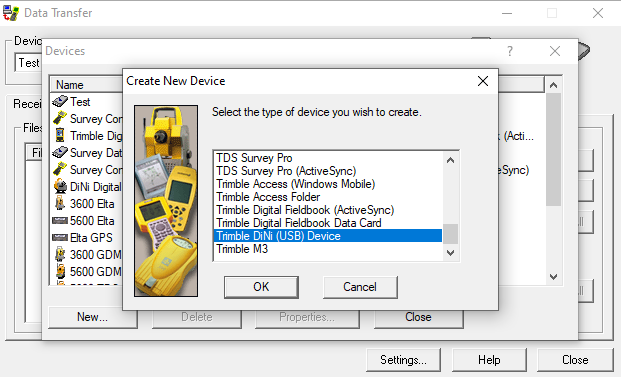
Task: Click New... button in Devices window
Action: point(92,317)
